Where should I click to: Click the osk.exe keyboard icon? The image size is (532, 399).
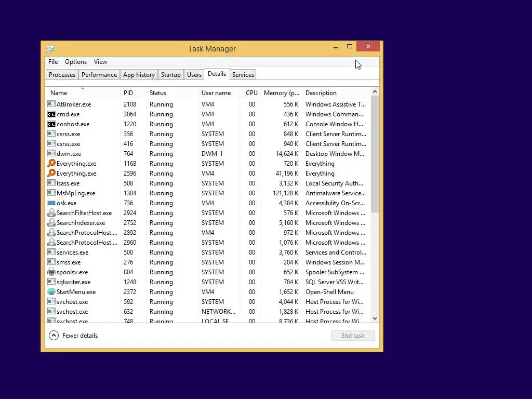click(x=51, y=203)
